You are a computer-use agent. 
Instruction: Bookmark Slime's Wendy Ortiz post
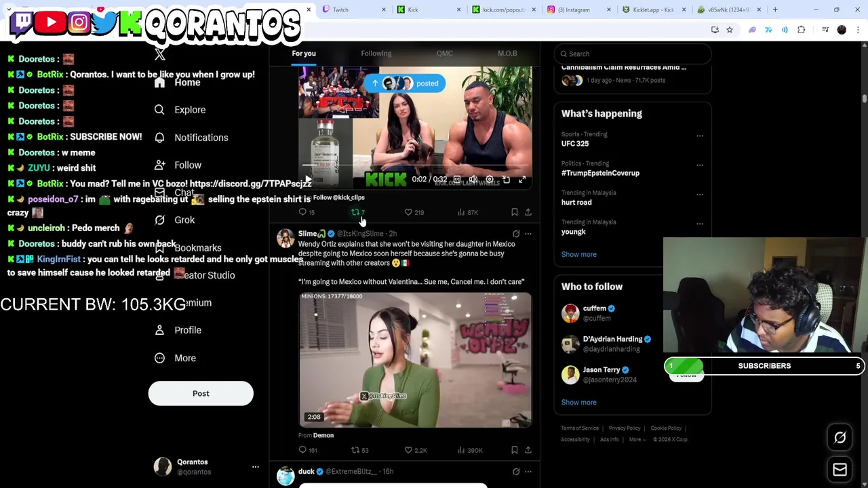(x=515, y=450)
